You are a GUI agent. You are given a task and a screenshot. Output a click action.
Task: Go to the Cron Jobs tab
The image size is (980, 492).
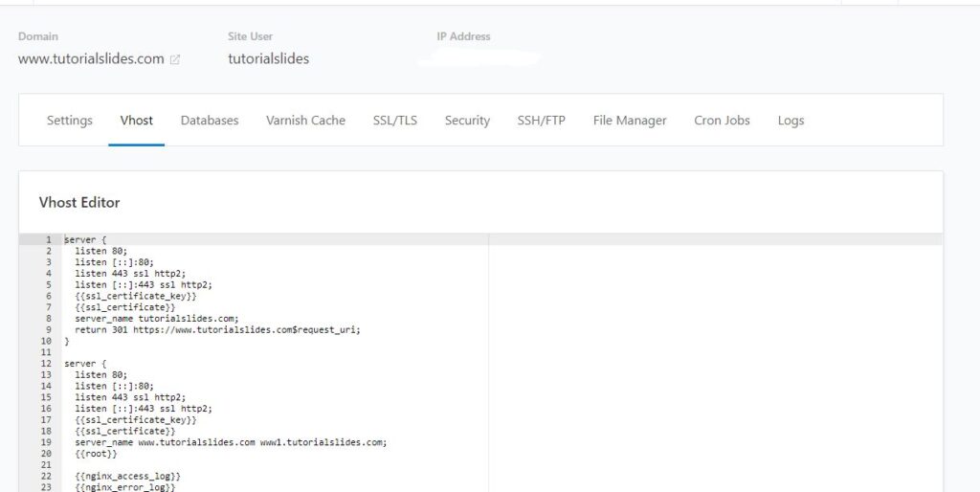[722, 120]
